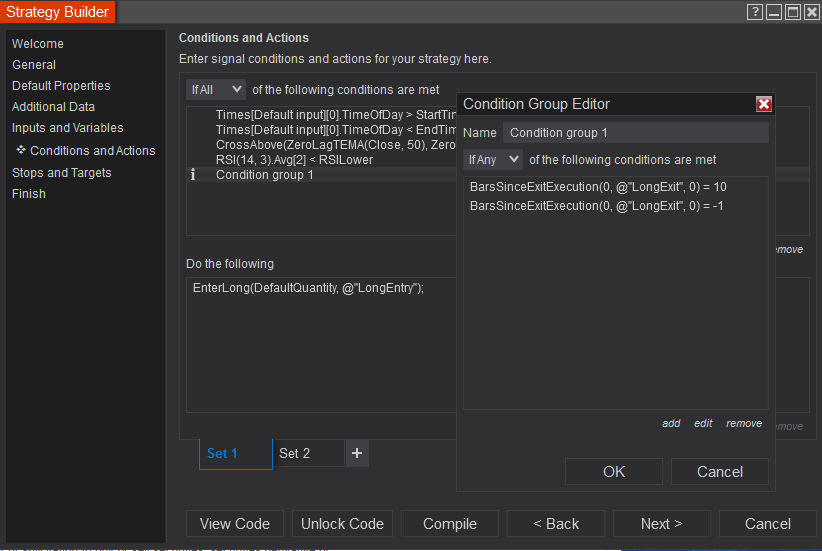Close the Condition Group Editor dialog

pyautogui.click(x=764, y=104)
